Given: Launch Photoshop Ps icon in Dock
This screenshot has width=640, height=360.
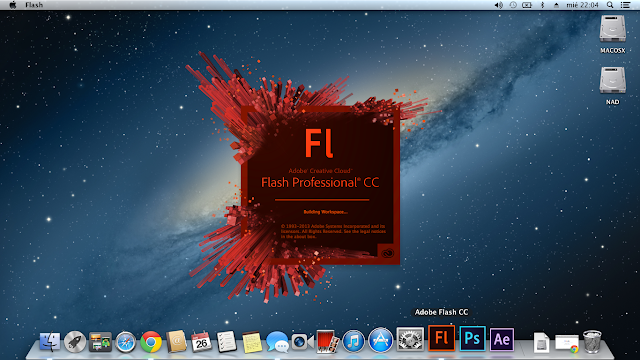Looking at the screenshot, I should point(472,338).
